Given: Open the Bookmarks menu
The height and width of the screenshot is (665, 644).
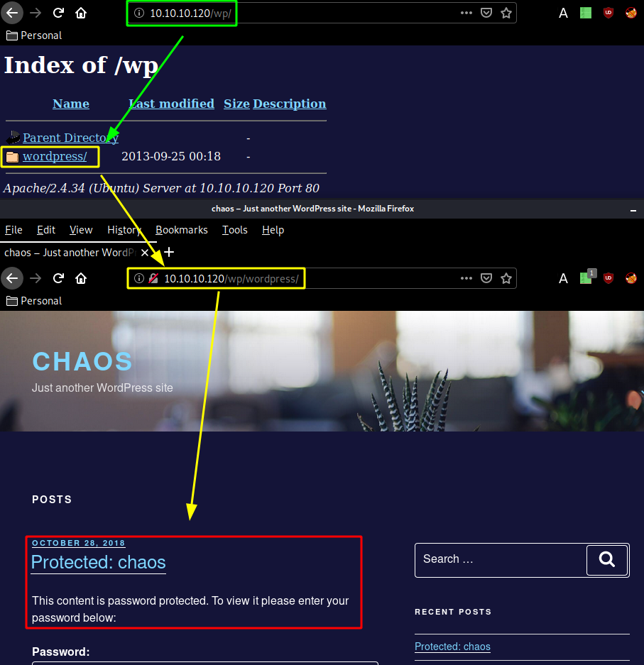Looking at the screenshot, I should coord(182,230).
